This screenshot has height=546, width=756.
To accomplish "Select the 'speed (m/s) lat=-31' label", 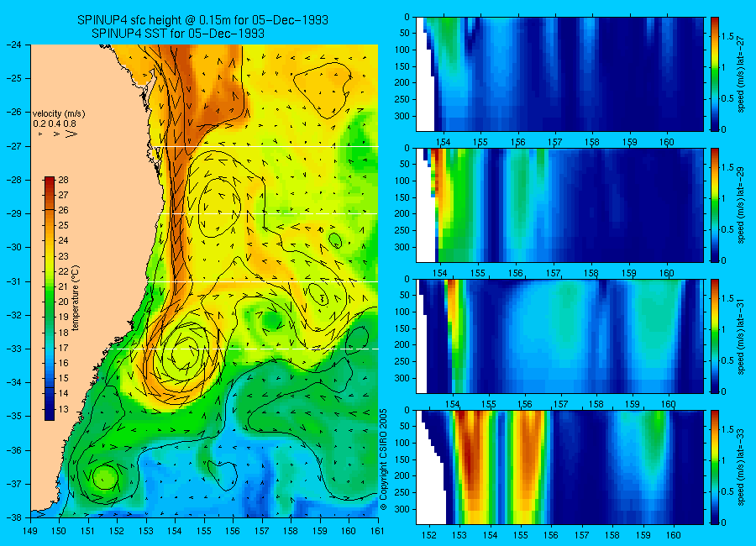I will coord(741,337).
